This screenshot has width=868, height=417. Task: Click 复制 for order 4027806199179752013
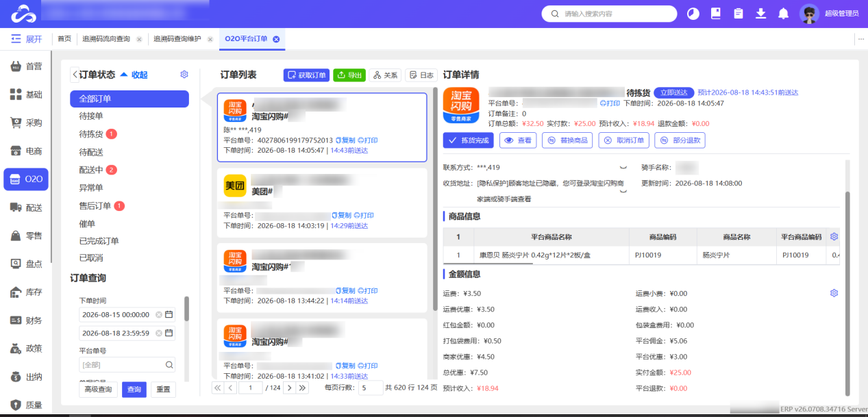[x=345, y=140]
